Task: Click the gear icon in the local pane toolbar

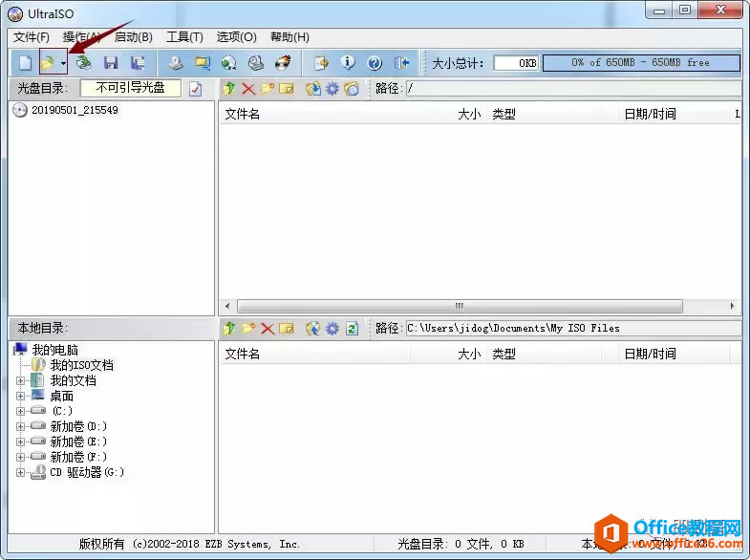Action: [x=332, y=328]
